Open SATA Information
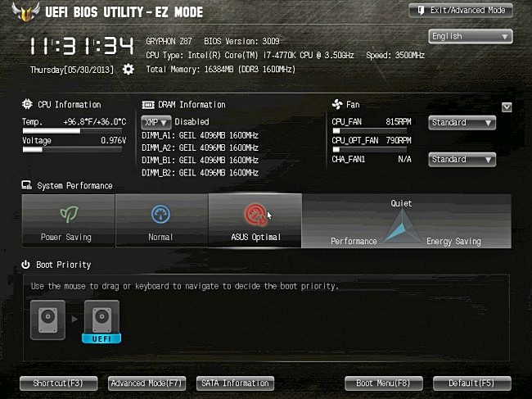532x399 pixels. click(235, 383)
